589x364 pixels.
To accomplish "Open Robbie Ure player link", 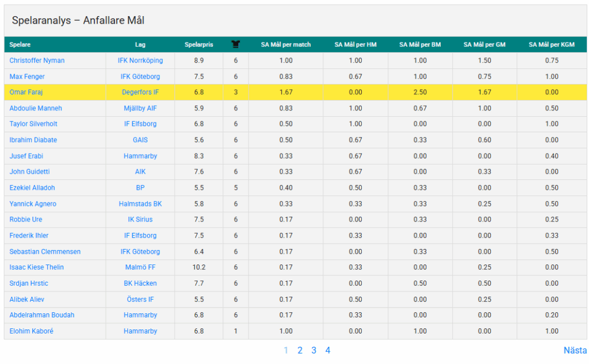I will point(26,219).
